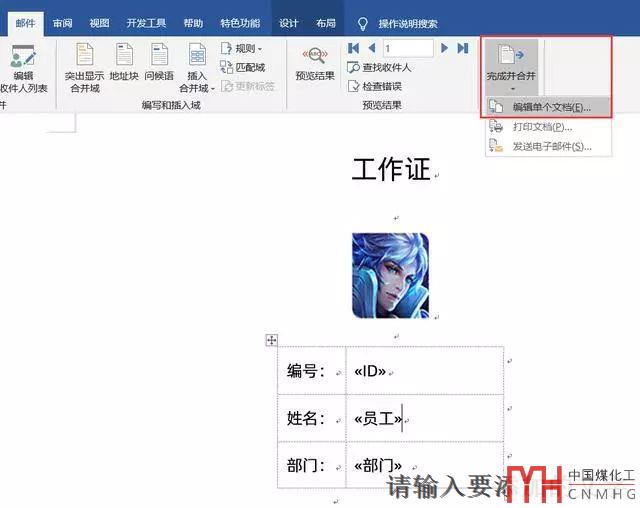Select the 特色功能 tab
Image resolution: width=640 pixels, height=508 pixels.
(x=240, y=23)
